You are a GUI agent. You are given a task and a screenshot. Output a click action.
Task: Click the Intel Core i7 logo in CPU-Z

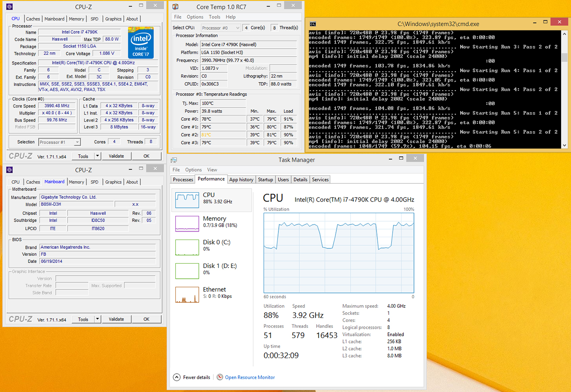click(x=141, y=43)
